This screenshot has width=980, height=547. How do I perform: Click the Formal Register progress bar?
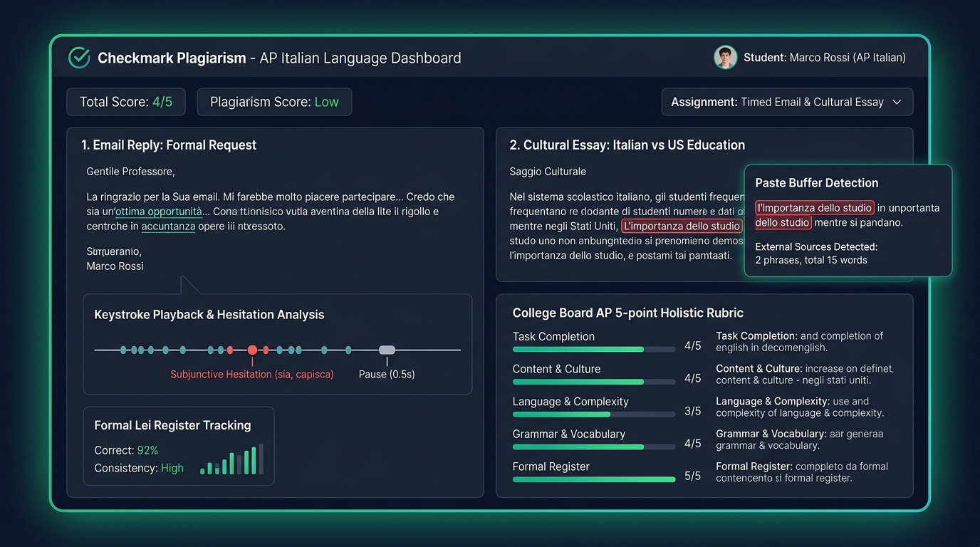tap(594, 479)
